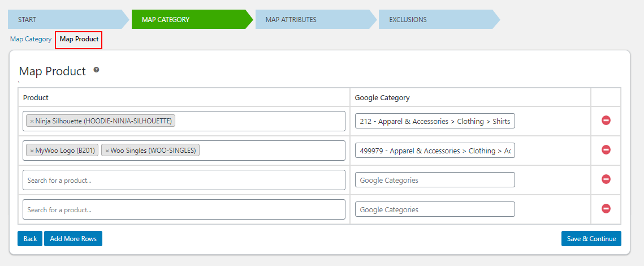Click Add More Rows

(x=73, y=238)
